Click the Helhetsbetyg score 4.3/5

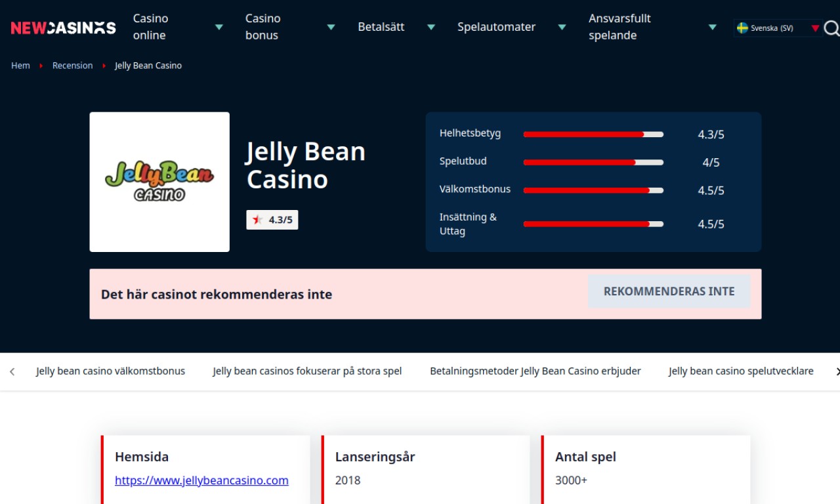[711, 135]
